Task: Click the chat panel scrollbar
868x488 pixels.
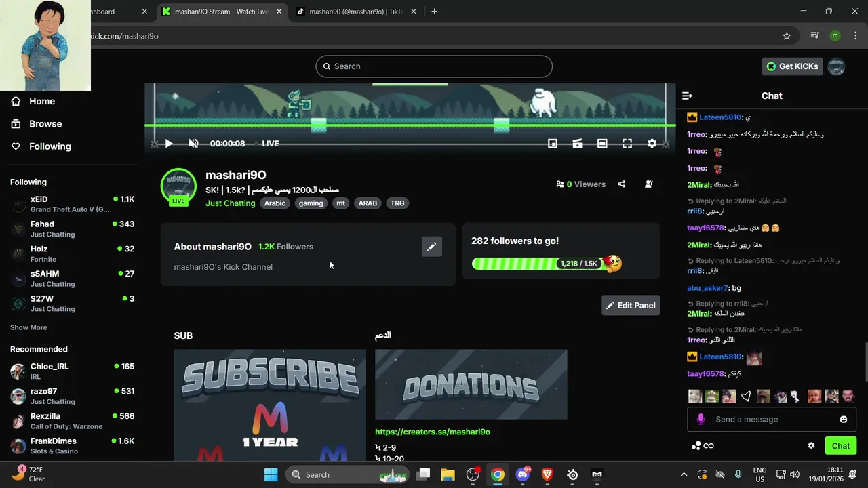Action: (x=865, y=363)
